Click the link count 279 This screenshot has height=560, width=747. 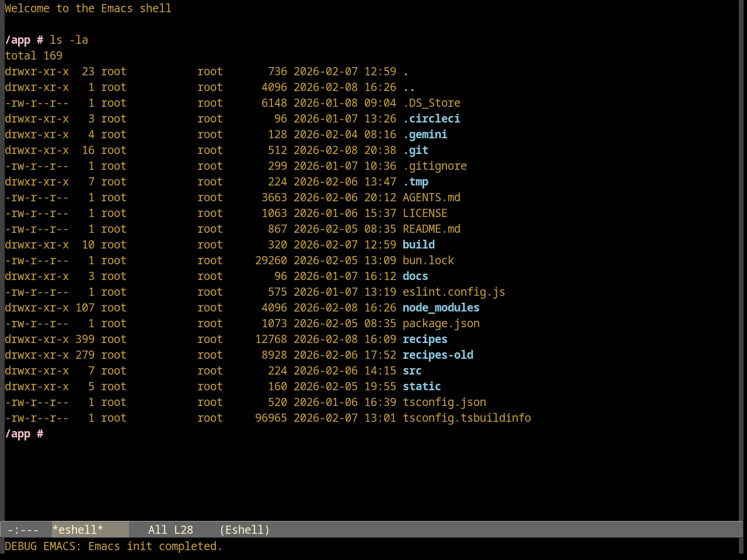click(x=85, y=355)
